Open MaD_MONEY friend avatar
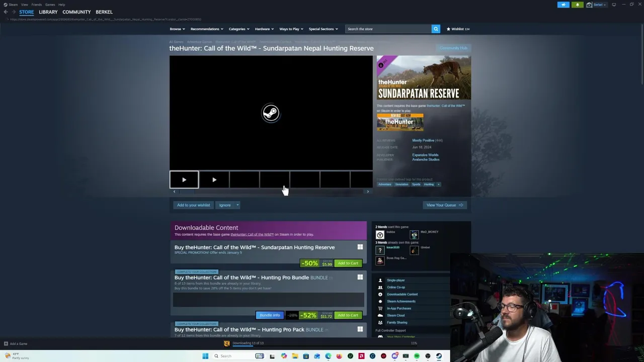This screenshot has height=362, width=644. click(414, 235)
